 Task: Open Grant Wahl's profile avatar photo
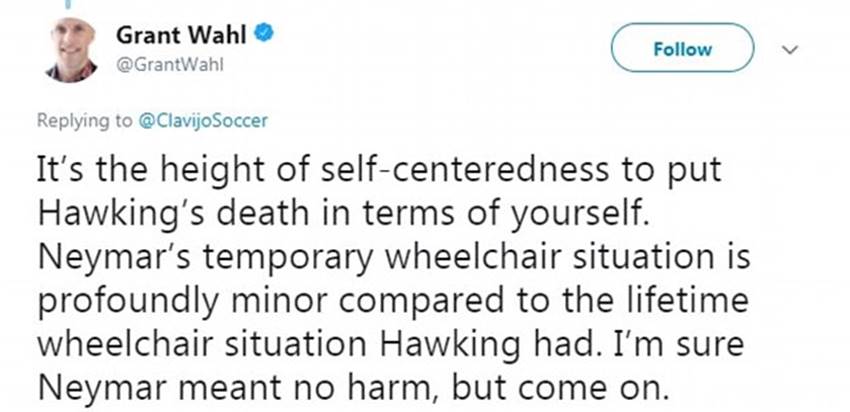point(72,49)
